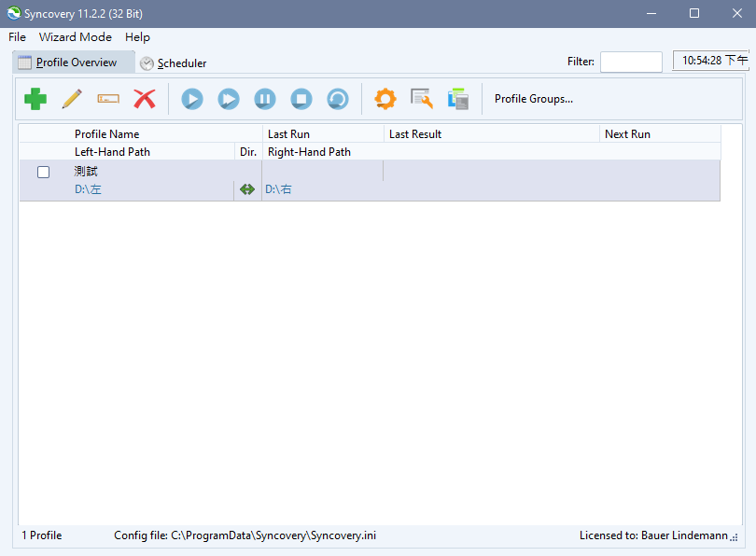This screenshot has height=556, width=756.
Task: Tick the checkbox for 測試 profile
Action: pyautogui.click(x=43, y=172)
